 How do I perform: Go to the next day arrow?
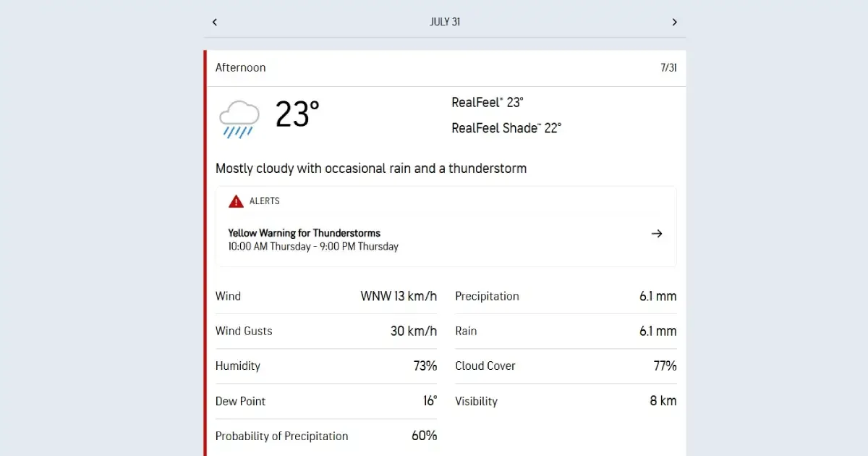click(x=674, y=22)
